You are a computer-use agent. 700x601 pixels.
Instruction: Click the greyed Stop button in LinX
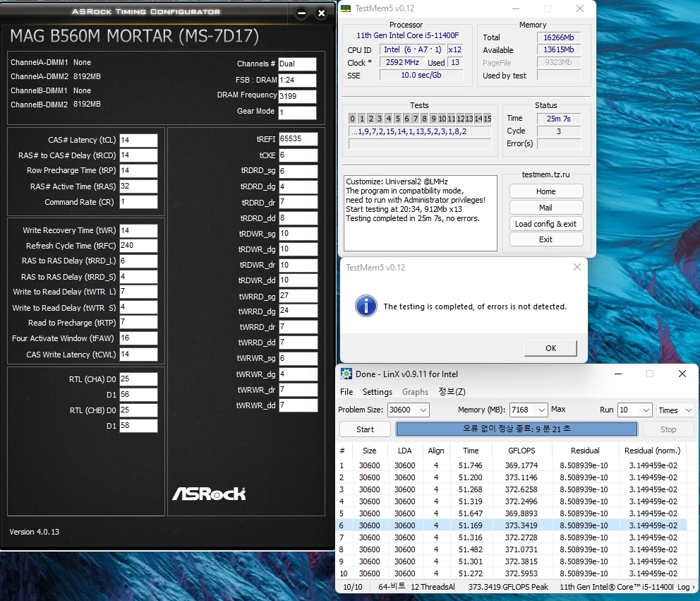(668, 429)
